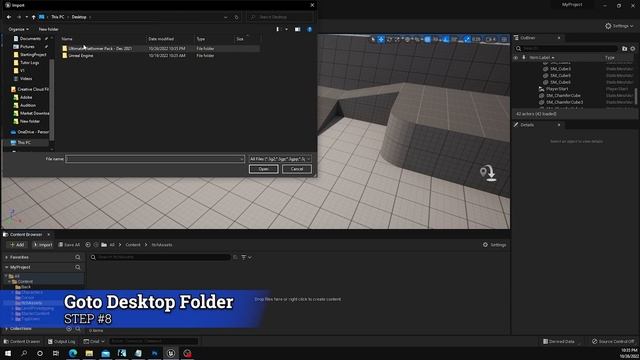Click the Search Desktop field

[x=280, y=17]
